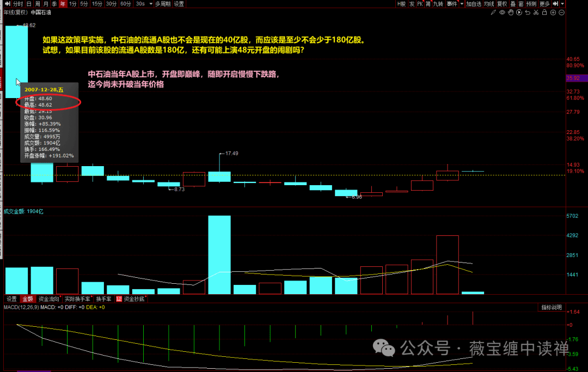Image resolution: width=588 pixels, height=372 pixels.
Task: Open the top toolbar 设置 settings
Action: (x=179, y=4)
